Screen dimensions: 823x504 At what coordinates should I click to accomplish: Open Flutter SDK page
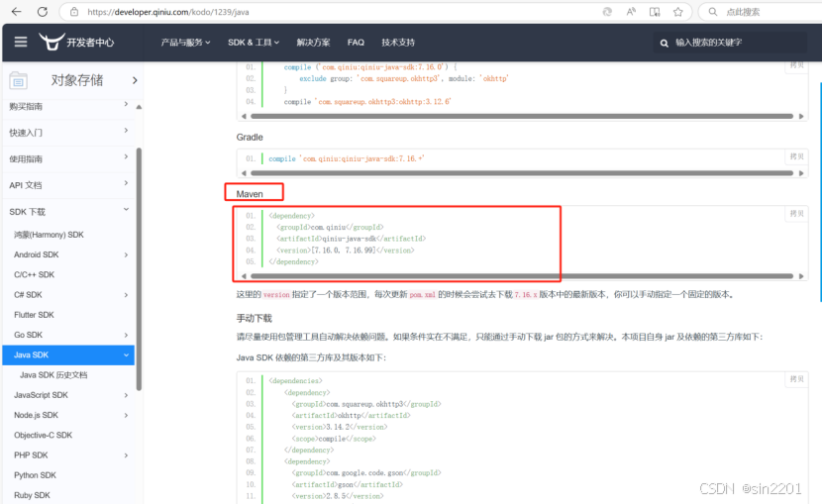(34, 315)
